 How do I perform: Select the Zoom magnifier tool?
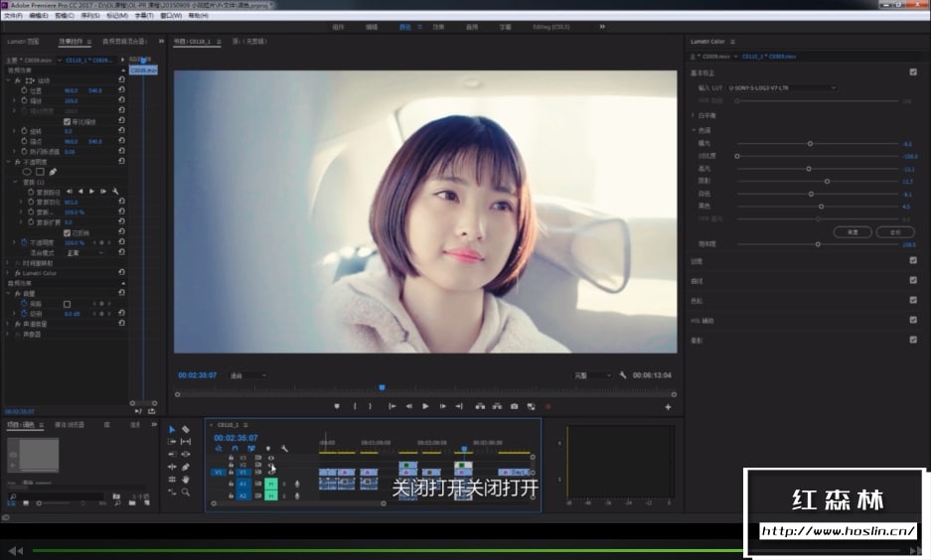(186, 491)
